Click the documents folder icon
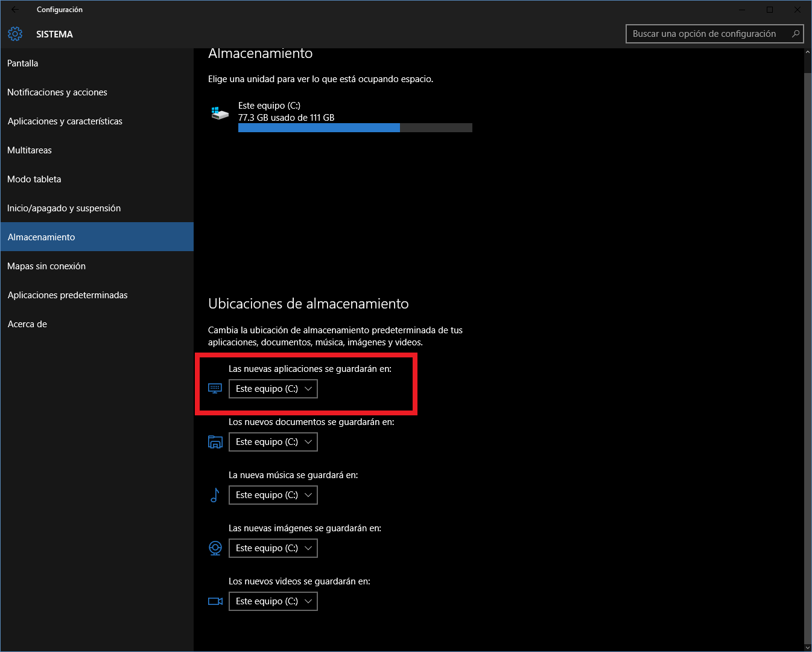 pos(215,442)
